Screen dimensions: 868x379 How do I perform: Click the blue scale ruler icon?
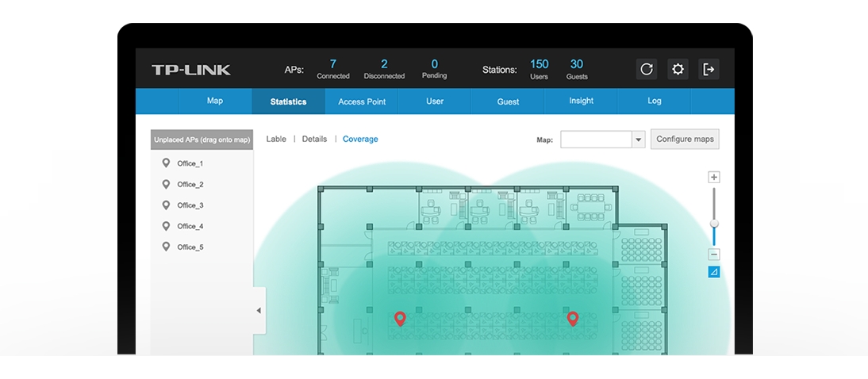pyautogui.click(x=714, y=272)
